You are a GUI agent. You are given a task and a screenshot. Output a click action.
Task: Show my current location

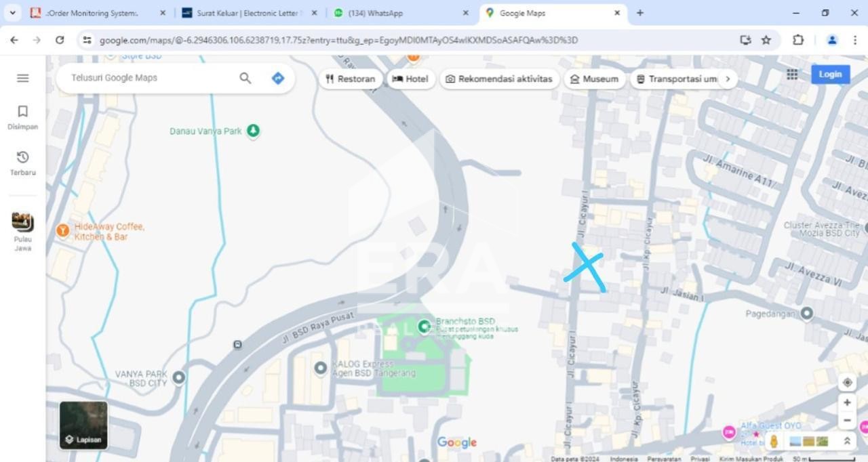847,382
